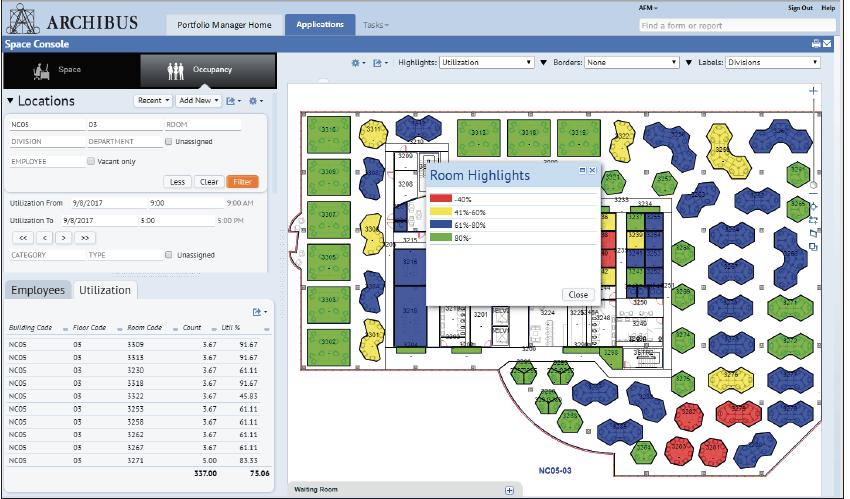Viewport: 850px width, 499px height.
Task: Open Building Code column filter marker
Action: [x=66, y=329]
